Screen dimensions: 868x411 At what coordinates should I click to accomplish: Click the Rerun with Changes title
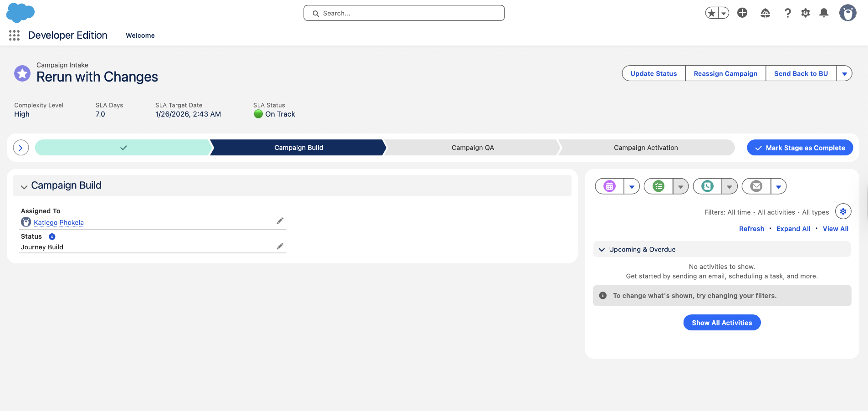click(97, 77)
